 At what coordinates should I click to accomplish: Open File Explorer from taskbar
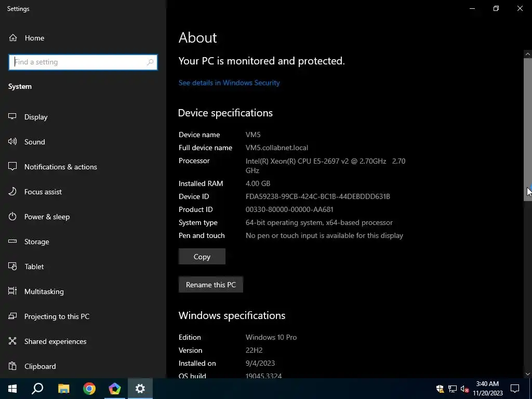tap(63, 389)
